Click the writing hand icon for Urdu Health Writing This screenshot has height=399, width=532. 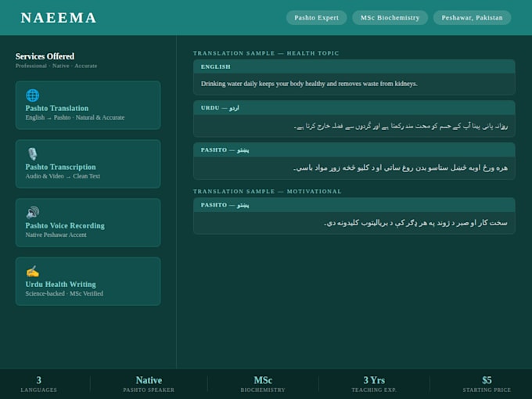click(x=33, y=271)
